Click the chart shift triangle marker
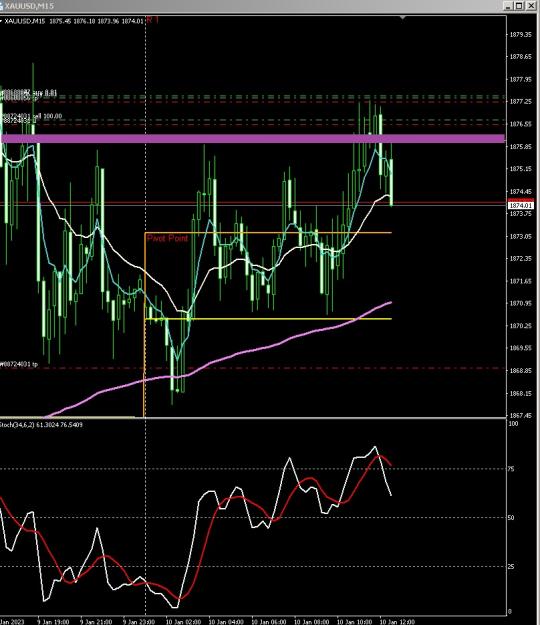This screenshot has width=540, height=625. 403,18
